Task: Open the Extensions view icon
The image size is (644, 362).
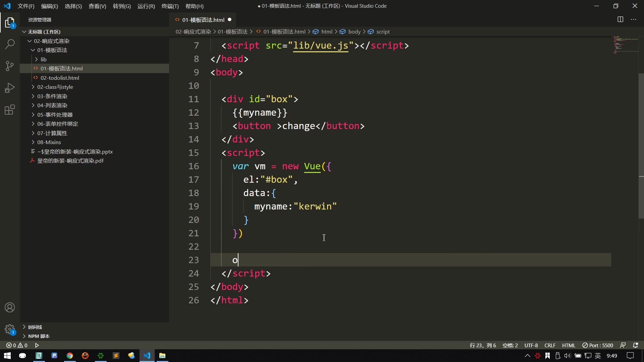Action: coord(10,110)
